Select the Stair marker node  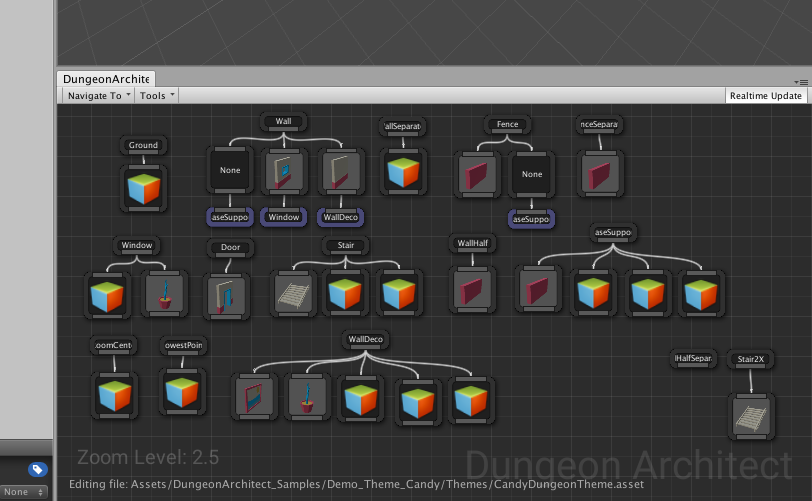(345, 246)
